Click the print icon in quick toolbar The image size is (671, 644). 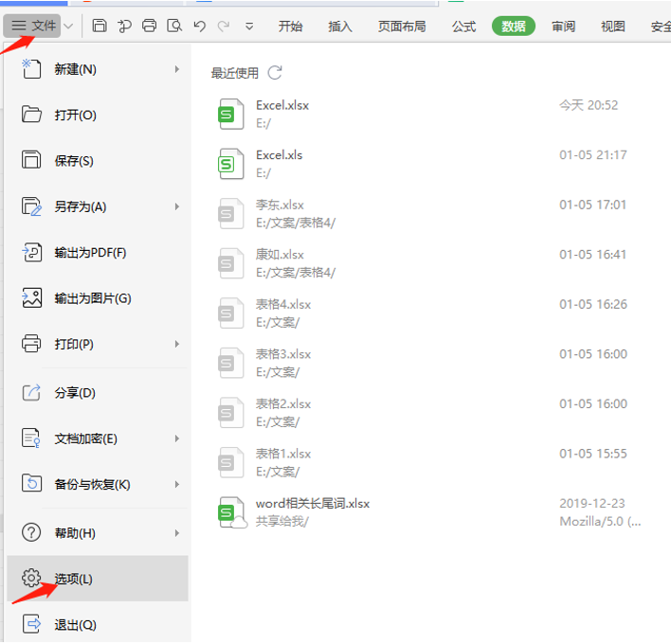[149, 27]
